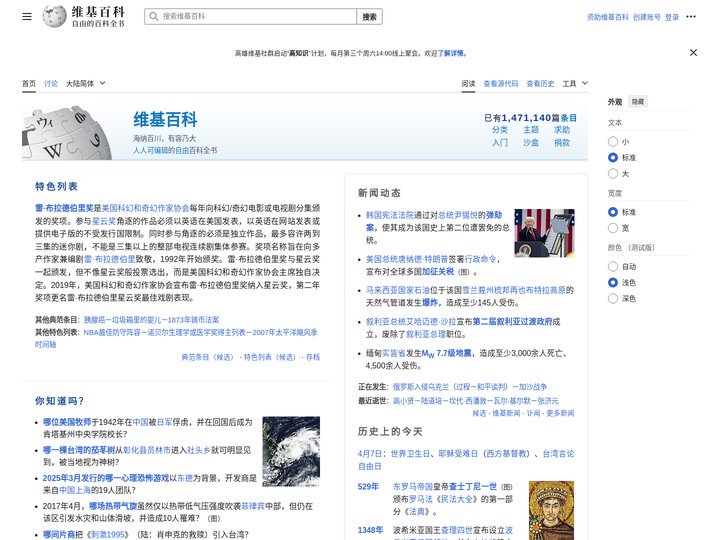Open 查士丁尼一世 emperor link

point(473,486)
